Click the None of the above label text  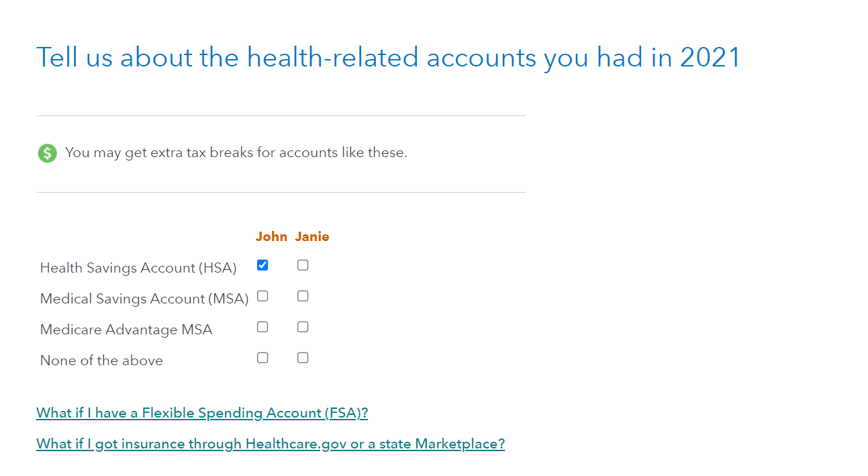click(x=101, y=361)
